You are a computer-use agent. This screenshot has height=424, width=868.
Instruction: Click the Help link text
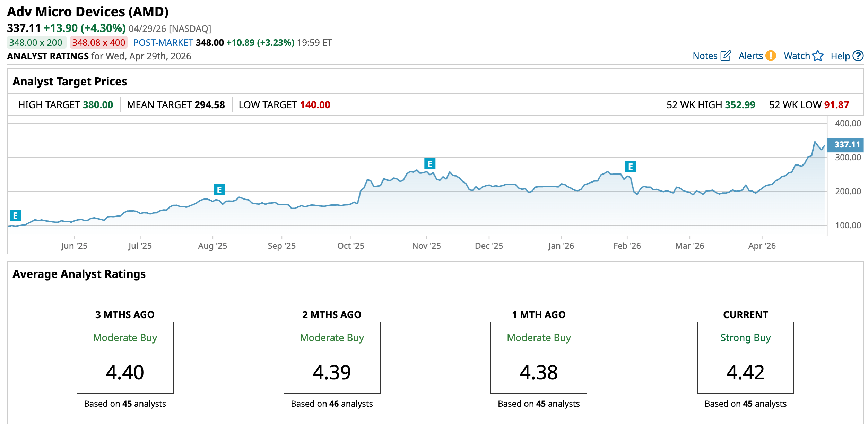click(840, 56)
